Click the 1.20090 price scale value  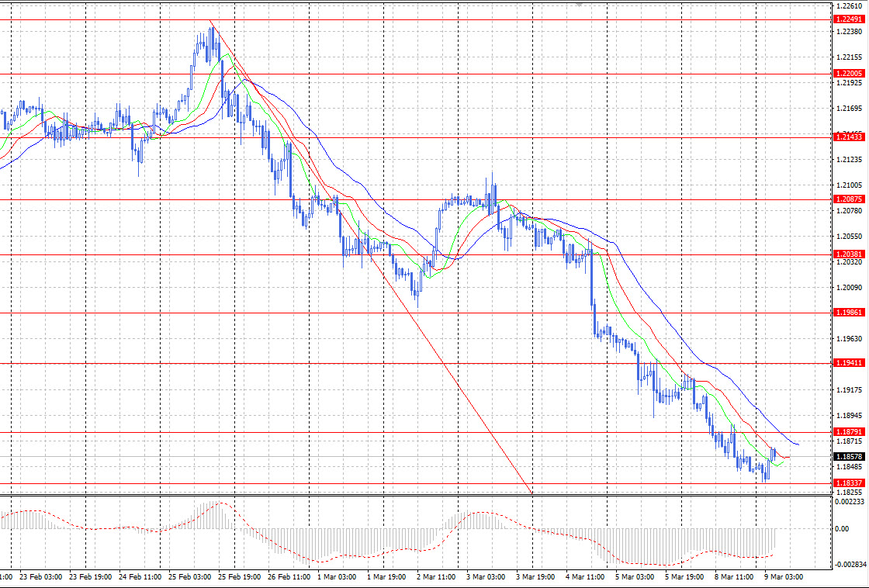[x=849, y=287]
